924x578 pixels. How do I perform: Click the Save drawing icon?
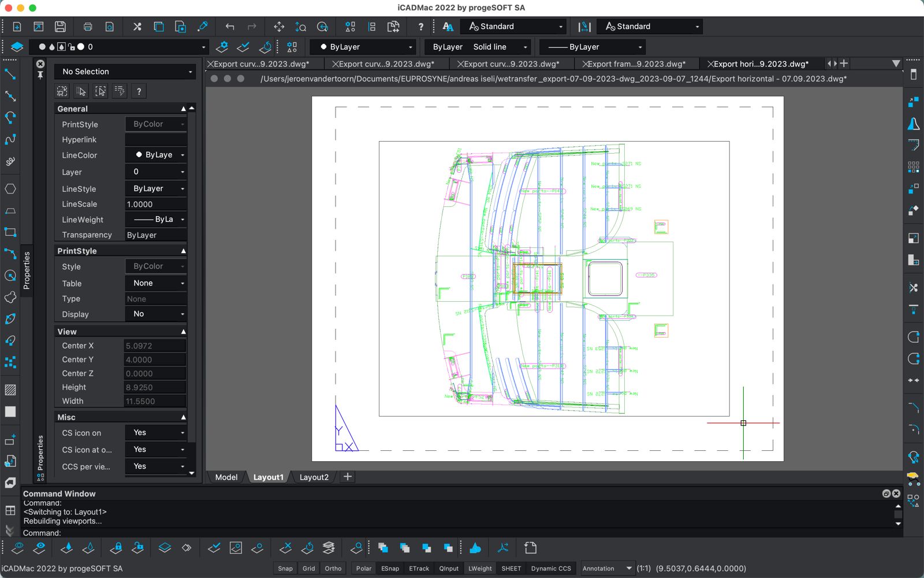60,27
